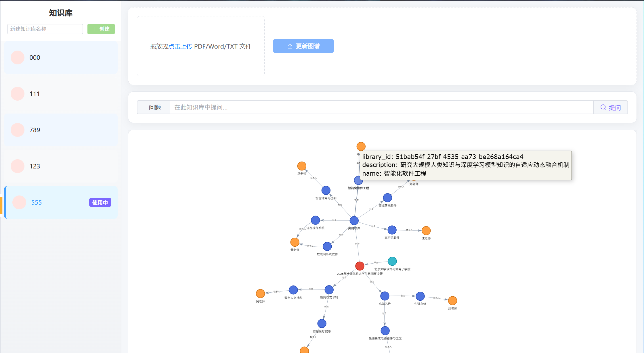Open knowledge base 000
The image size is (644, 353).
tap(61, 57)
